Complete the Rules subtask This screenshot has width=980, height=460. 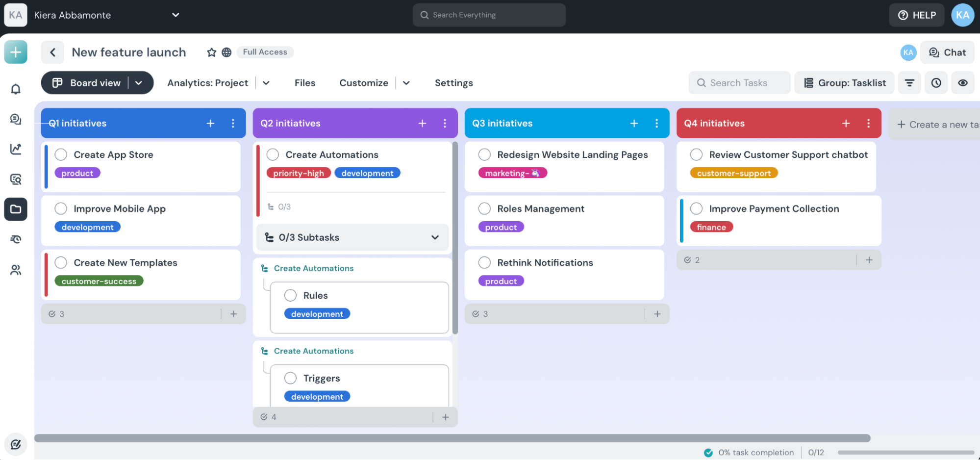point(290,295)
